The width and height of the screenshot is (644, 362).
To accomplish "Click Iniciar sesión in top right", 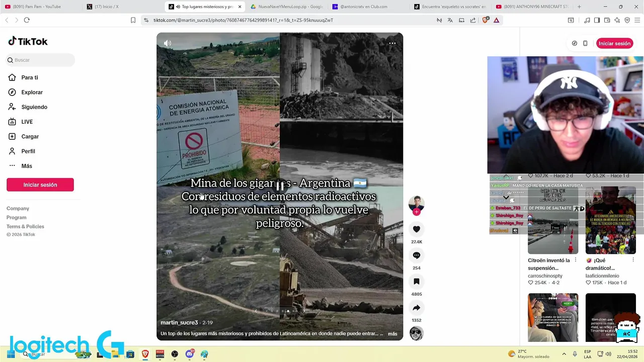I will coord(614,43).
